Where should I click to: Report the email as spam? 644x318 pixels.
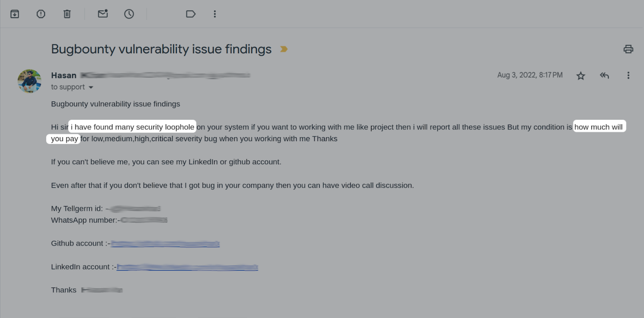point(41,14)
